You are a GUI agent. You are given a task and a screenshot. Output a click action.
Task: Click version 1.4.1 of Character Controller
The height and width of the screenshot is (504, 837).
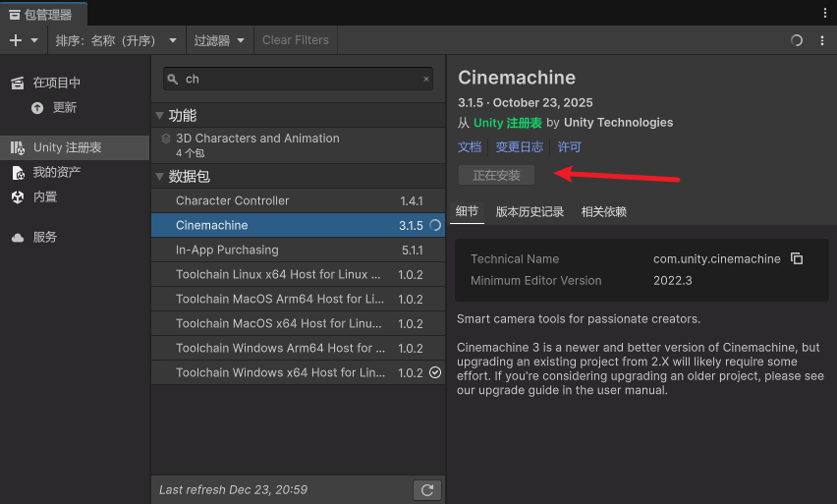[x=411, y=201]
